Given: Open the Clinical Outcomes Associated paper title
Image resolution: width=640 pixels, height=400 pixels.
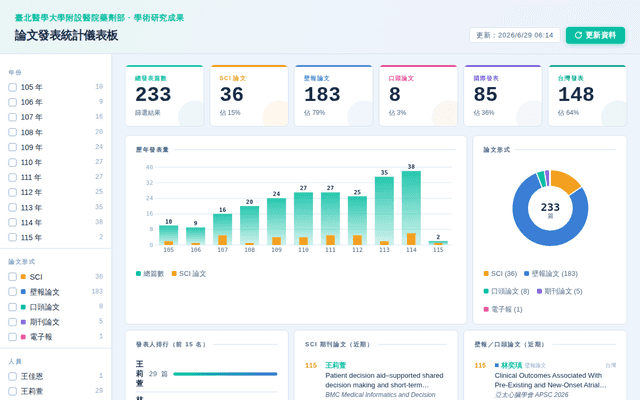Looking at the screenshot, I should point(551,380).
